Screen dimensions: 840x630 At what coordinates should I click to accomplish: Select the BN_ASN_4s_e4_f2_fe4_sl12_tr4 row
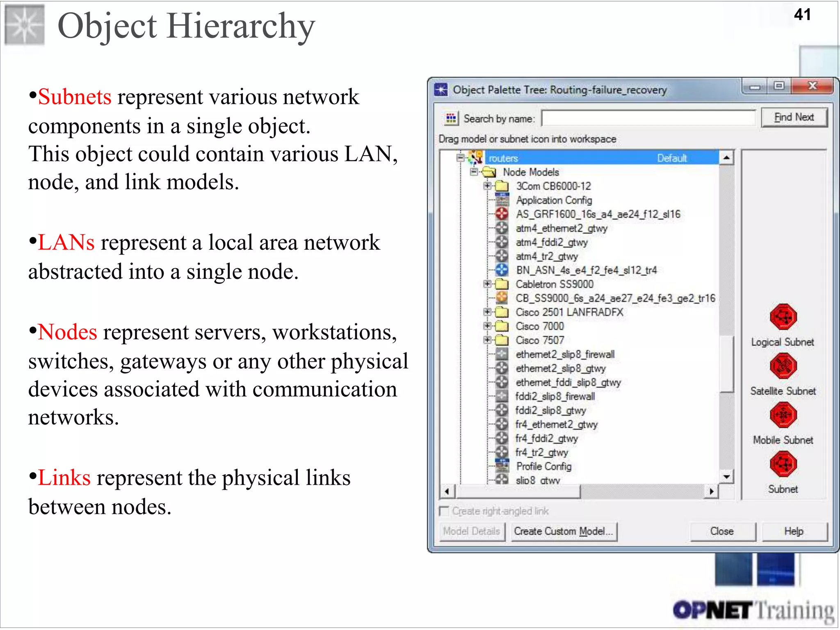click(587, 270)
